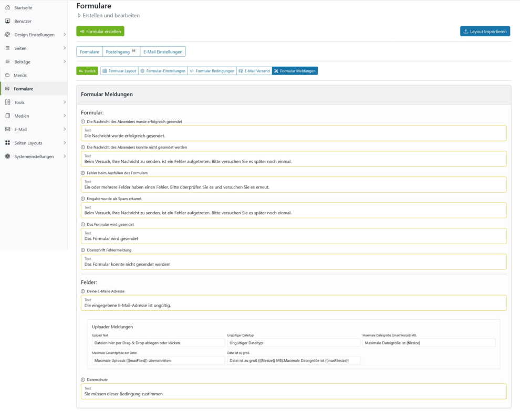
Task: Switch to E-Mail Versand tab
Action: pos(254,71)
